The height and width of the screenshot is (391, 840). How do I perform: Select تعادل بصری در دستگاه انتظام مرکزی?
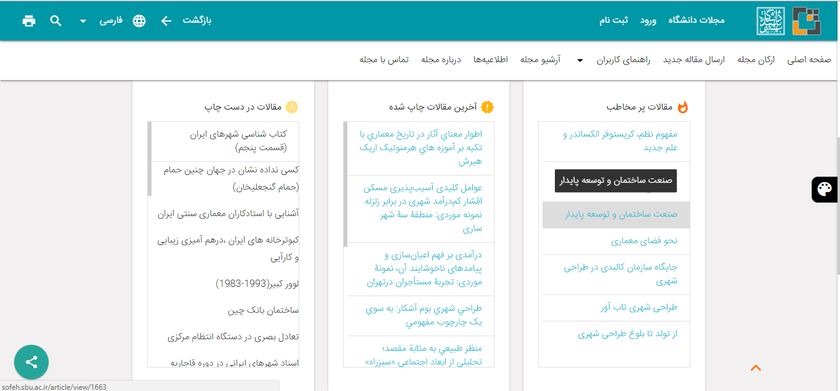click(233, 337)
